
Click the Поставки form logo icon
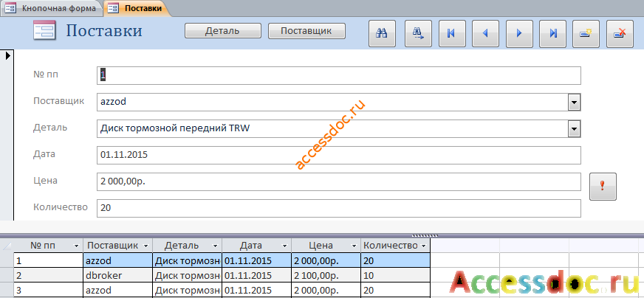tap(44, 31)
